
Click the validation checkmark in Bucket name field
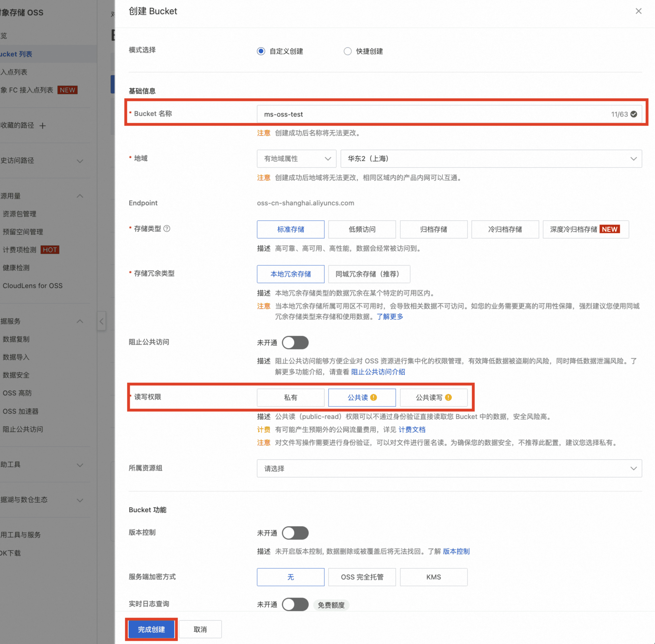click(x=634, y=114)
